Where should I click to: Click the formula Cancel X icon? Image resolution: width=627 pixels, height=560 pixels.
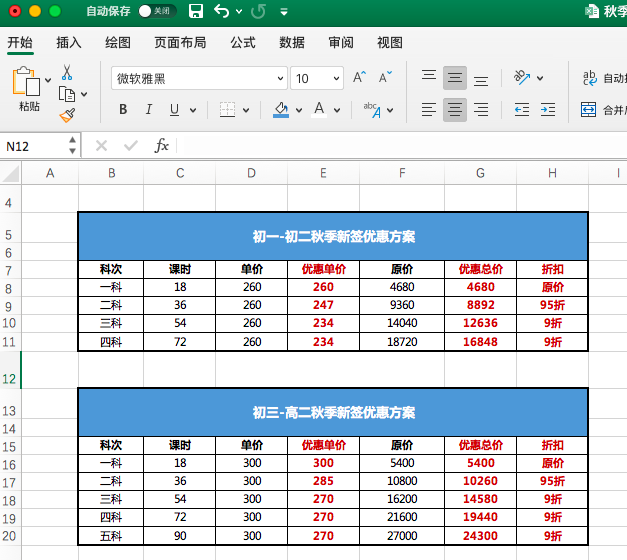pyautogui.click(x=102, y=146)
